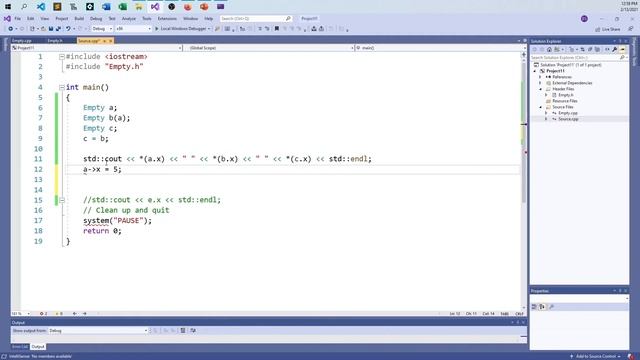640x360 pixels.
Task: Open the editor zoom level dropdown
Action: [20, 313]
